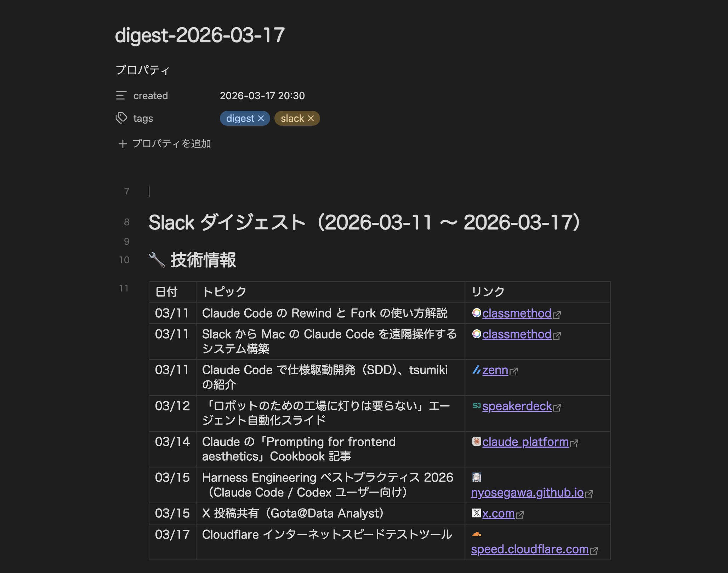
Task: Remove the slack tag with its × button
Action: tap(311, 118)
